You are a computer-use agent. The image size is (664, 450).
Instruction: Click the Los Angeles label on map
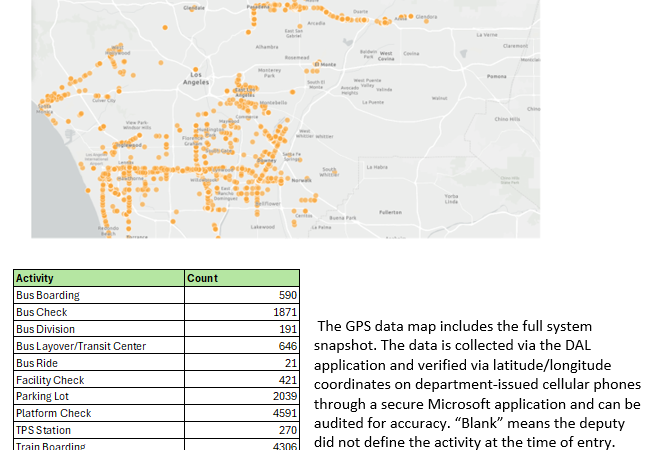pos(197,79)
